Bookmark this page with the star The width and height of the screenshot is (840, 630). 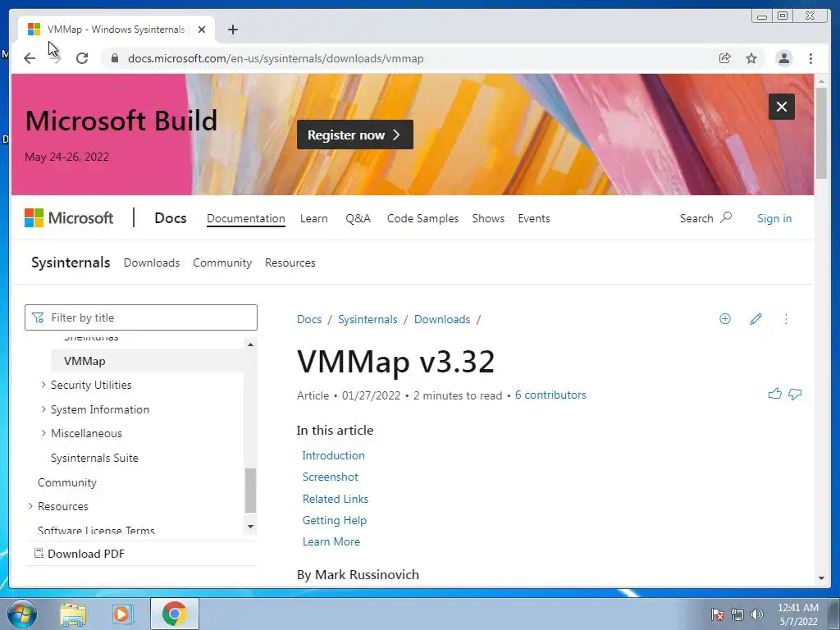(x=751, y=58)
